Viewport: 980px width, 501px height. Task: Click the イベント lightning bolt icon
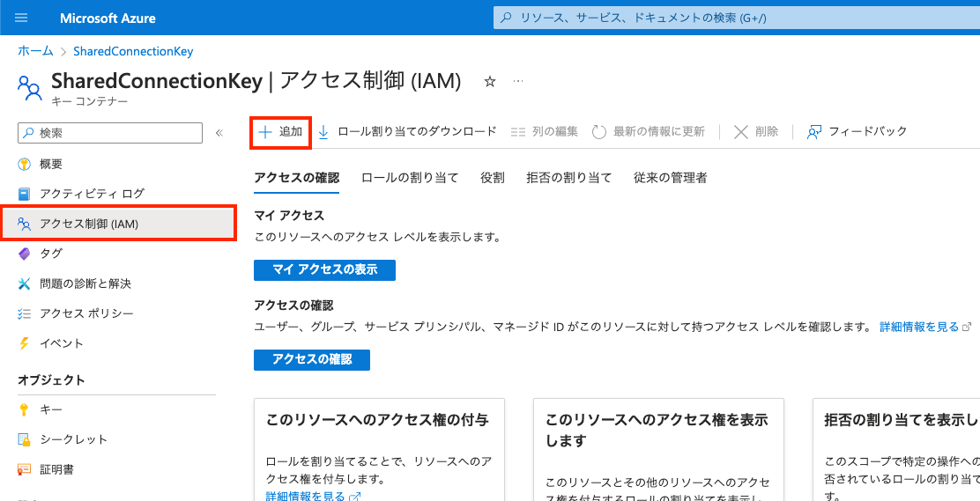(25, 343)
